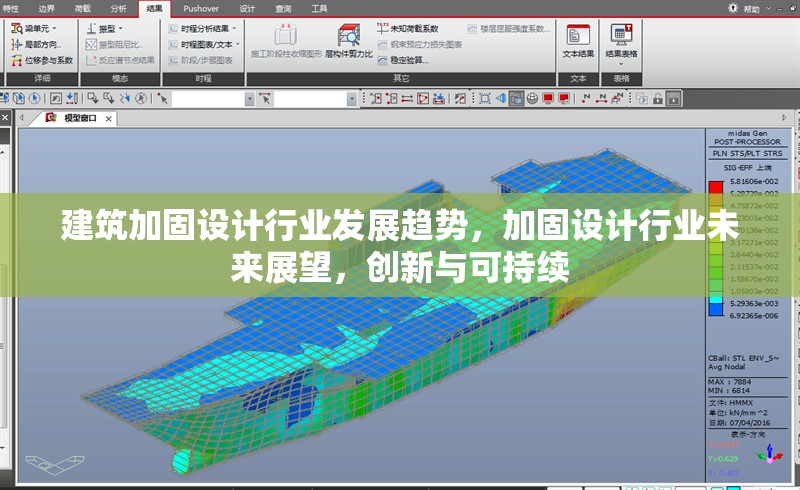
Task: Expand the chevron next to 帮助
Action: tap(768, 9)
